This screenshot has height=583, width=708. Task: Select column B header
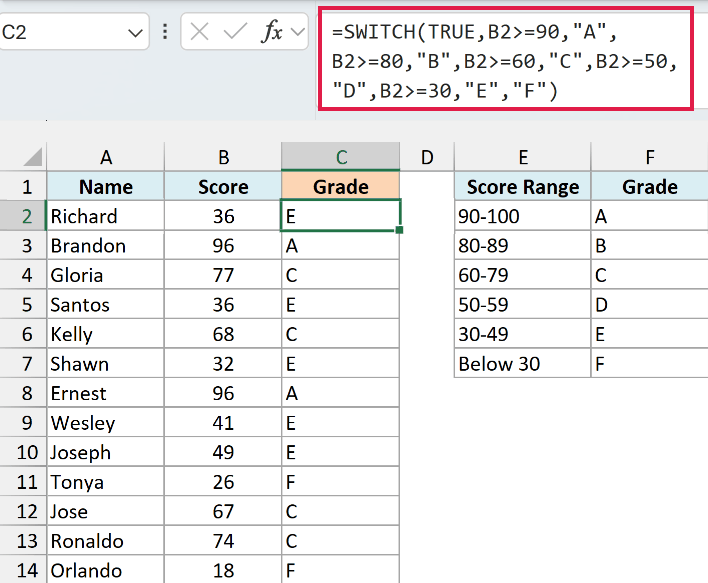(x=223, y=157)
